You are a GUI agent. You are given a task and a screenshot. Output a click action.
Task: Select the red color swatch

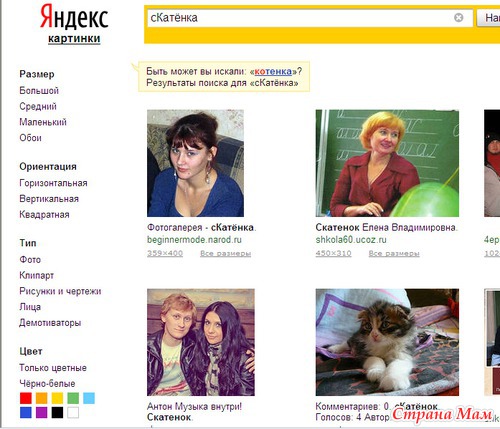point(26,398)
